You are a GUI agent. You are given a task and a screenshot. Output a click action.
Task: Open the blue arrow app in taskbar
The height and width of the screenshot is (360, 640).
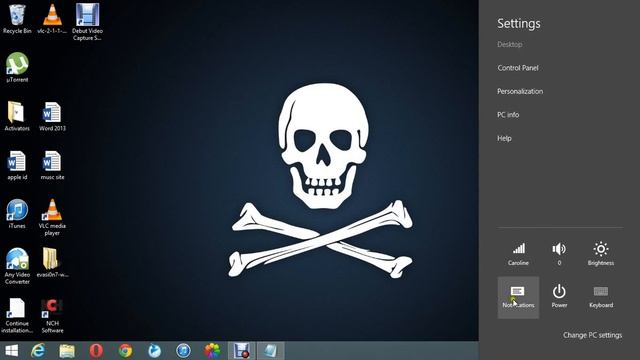coord(154,351)
